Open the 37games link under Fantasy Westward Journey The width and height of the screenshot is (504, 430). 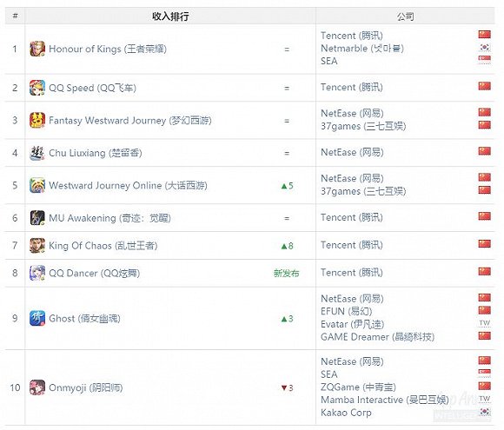(363, 126)
